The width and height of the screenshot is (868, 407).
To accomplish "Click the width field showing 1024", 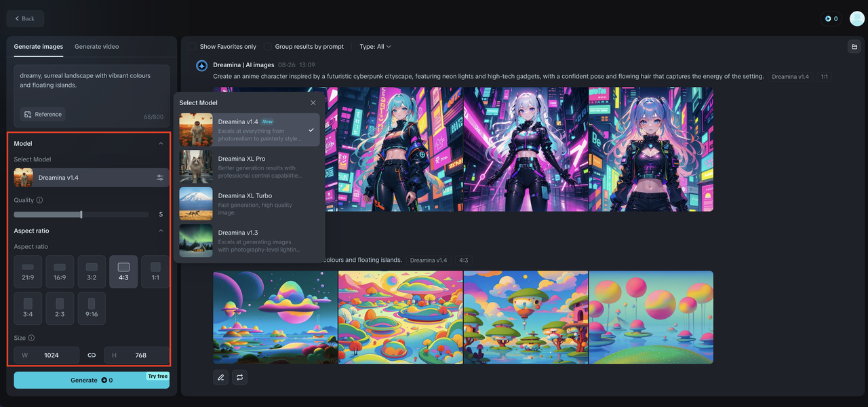I will tap(46, 355).
